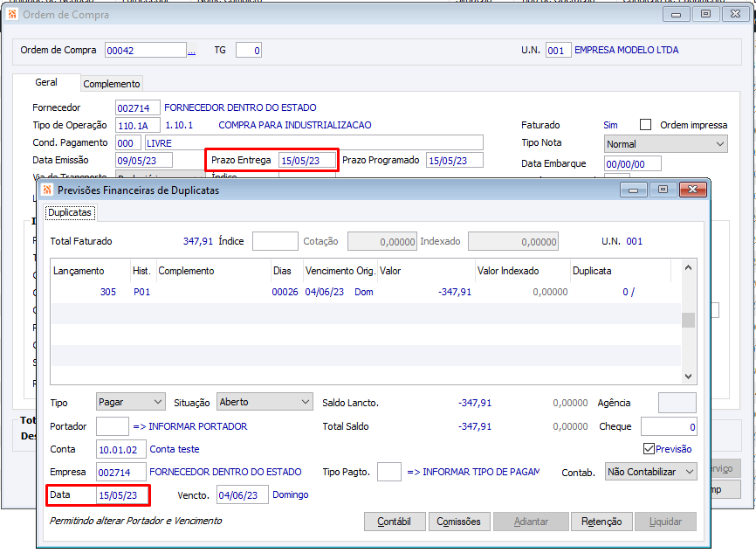Click the Cond. Pagamento code field 000

(x=128, y=142)
